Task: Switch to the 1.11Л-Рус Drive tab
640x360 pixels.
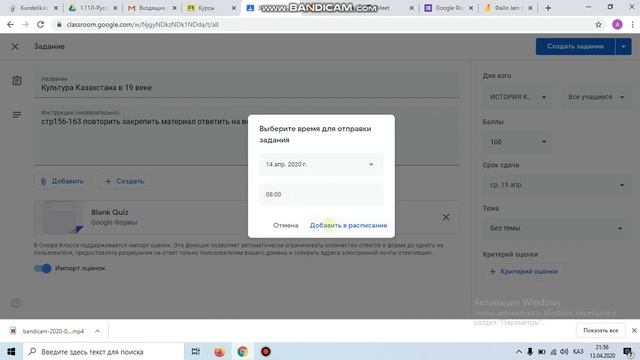Action: click(x=93, y=8)
